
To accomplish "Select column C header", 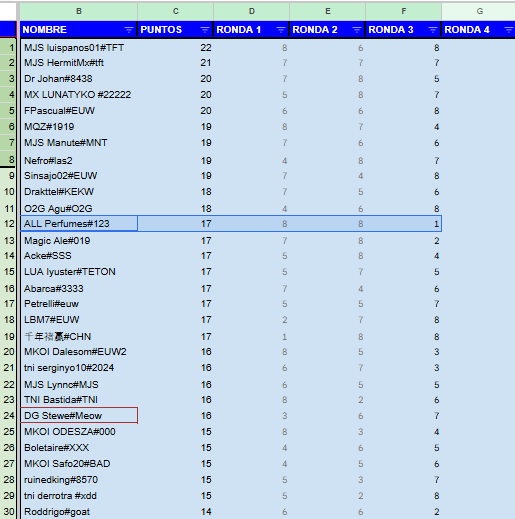I will coord(175,11).
